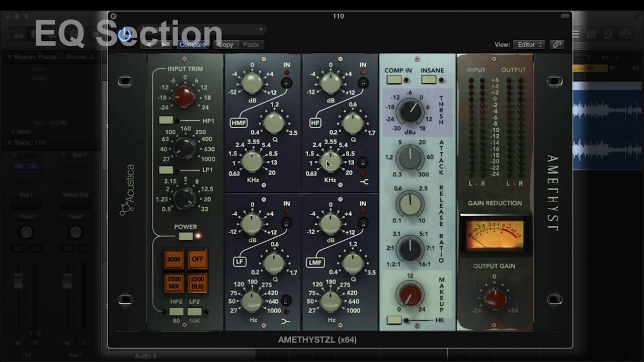Expand the Track 110 disclosure triangle
The height and width of the screenshot is (362, 644).
tap(10, 143)
